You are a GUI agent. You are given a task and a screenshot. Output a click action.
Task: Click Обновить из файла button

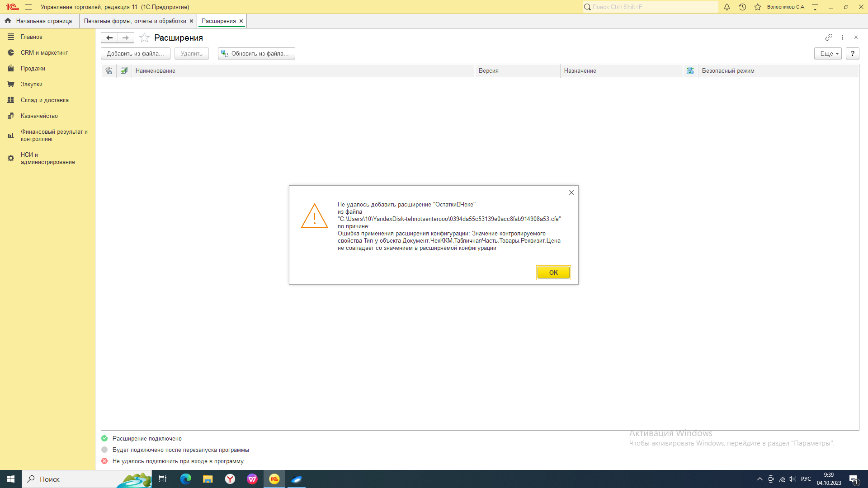click(256, 53)
